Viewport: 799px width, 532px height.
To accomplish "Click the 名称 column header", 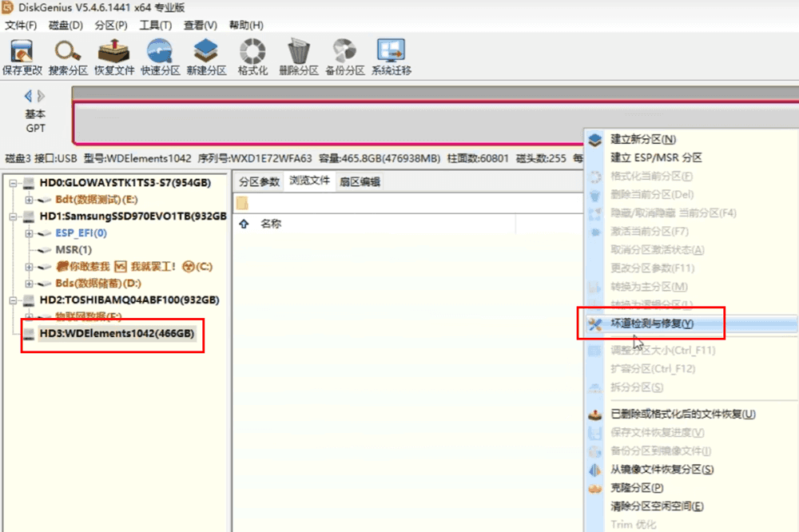I will pos(271,224).
